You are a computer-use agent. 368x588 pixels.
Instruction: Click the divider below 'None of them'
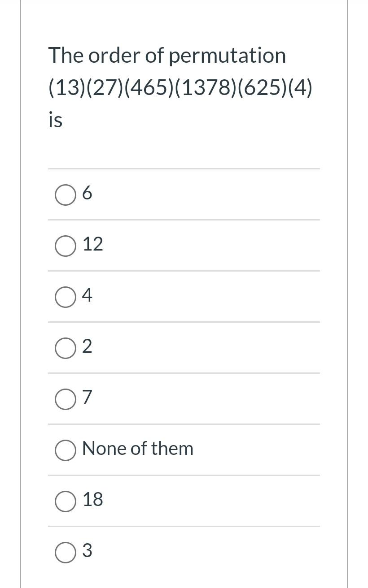click(x=184, y=476)
